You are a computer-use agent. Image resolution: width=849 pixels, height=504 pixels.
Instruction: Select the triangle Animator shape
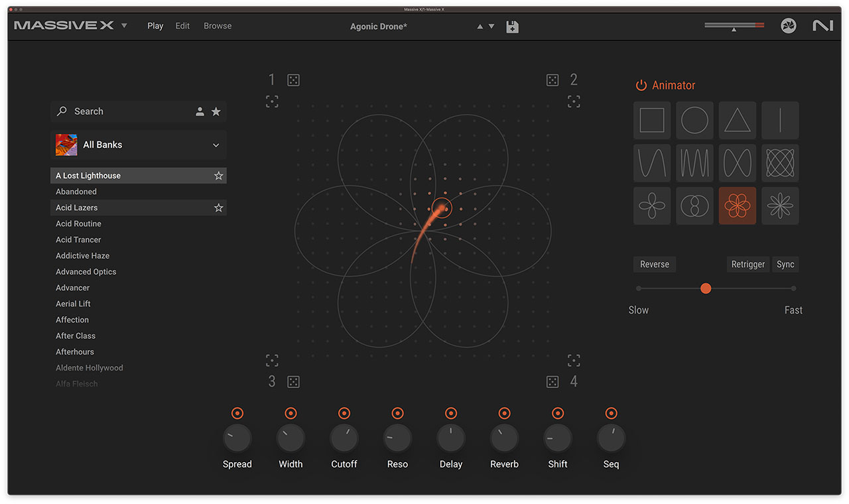pos(737,120)
